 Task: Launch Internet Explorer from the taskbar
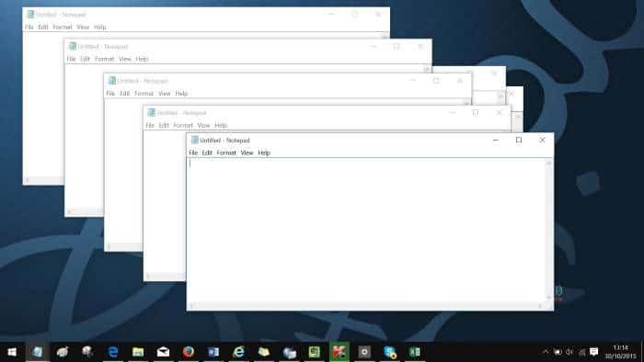(238, 352)
